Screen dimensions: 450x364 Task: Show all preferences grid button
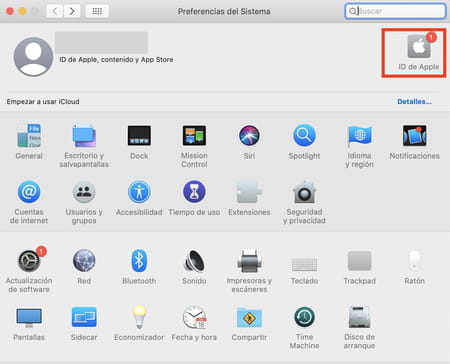point(97,11)
